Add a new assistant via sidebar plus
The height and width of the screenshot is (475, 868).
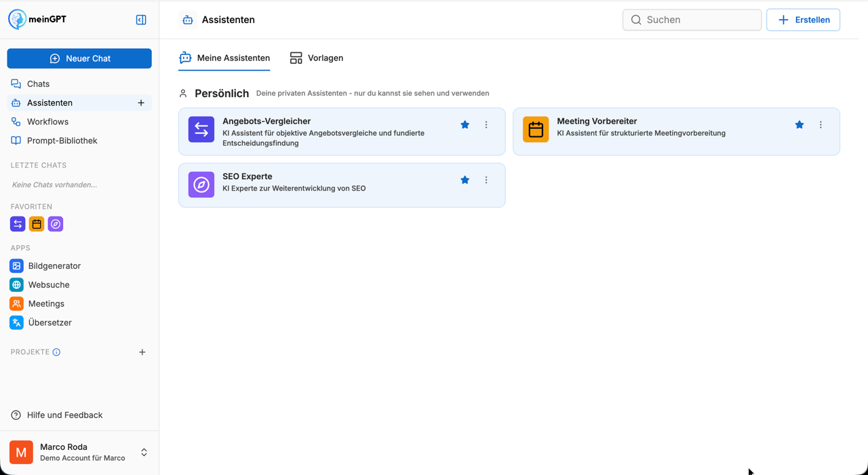[141, 103]
